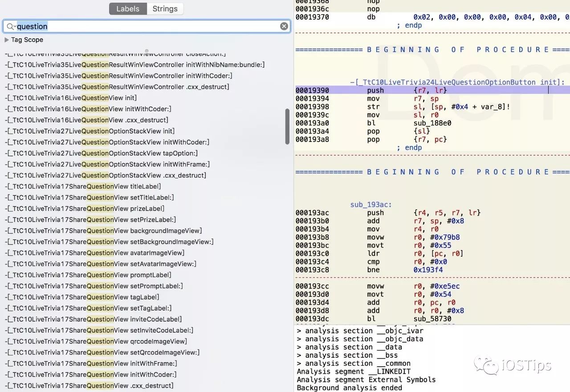Select ShareQuestionView setTagLabel: entry
Viewport: 570px width, 392px height.
point(88,308)
